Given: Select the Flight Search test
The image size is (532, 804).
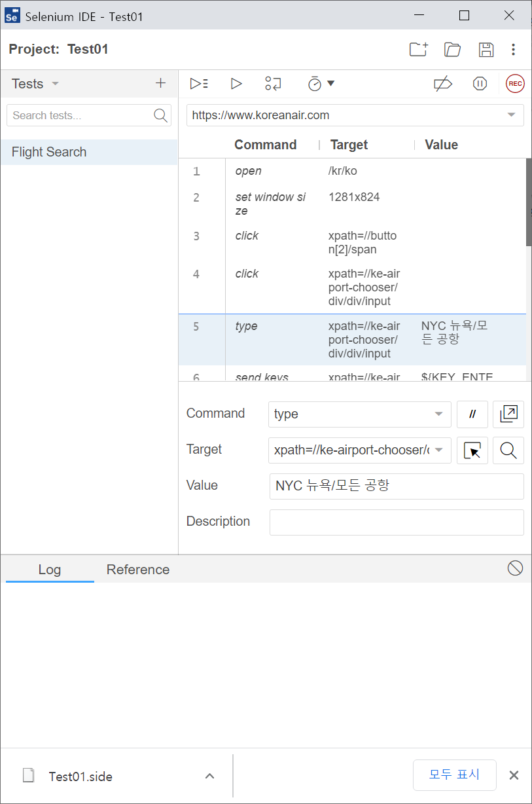Looking at the screenshot, I should click(x=89, y=152).
